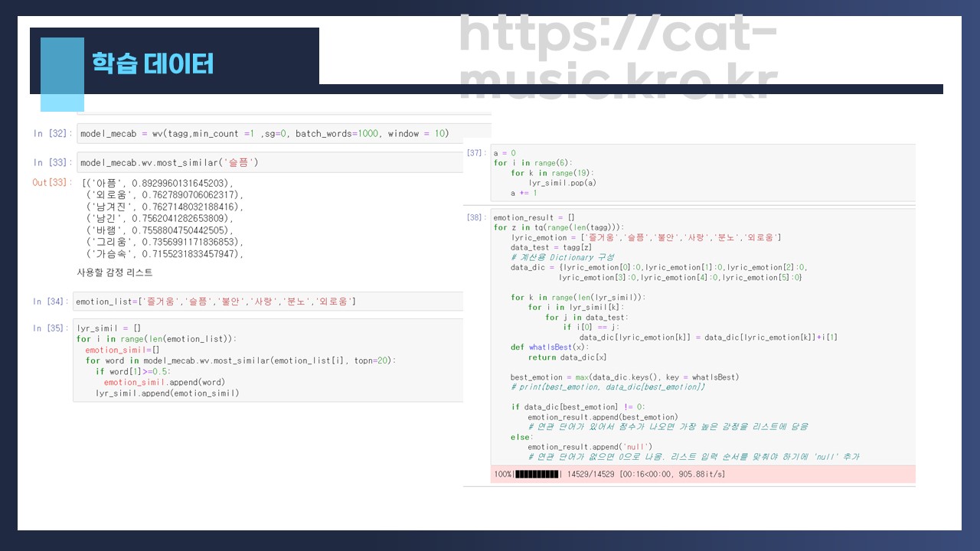Click the emotion_result.append('null') line

click(x=590, y=447)
